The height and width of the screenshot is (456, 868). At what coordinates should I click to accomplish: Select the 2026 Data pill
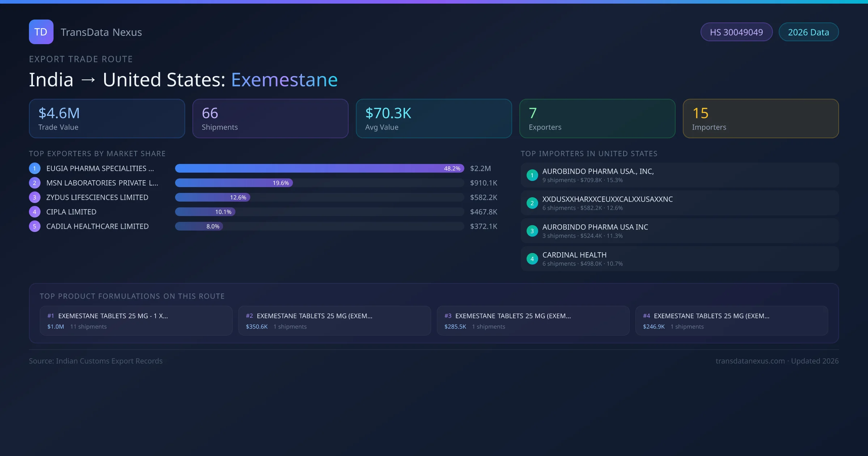pyautogui.click(x=808, y=32)
